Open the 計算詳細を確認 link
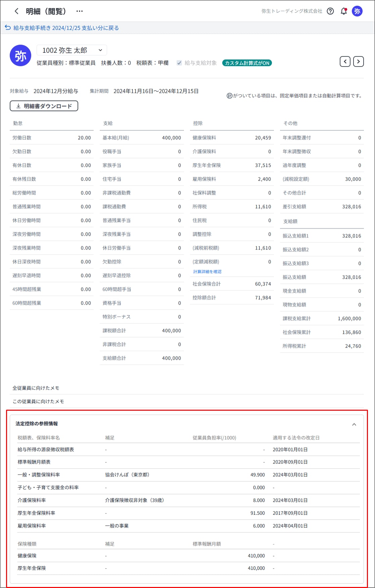 coord(207,272)
